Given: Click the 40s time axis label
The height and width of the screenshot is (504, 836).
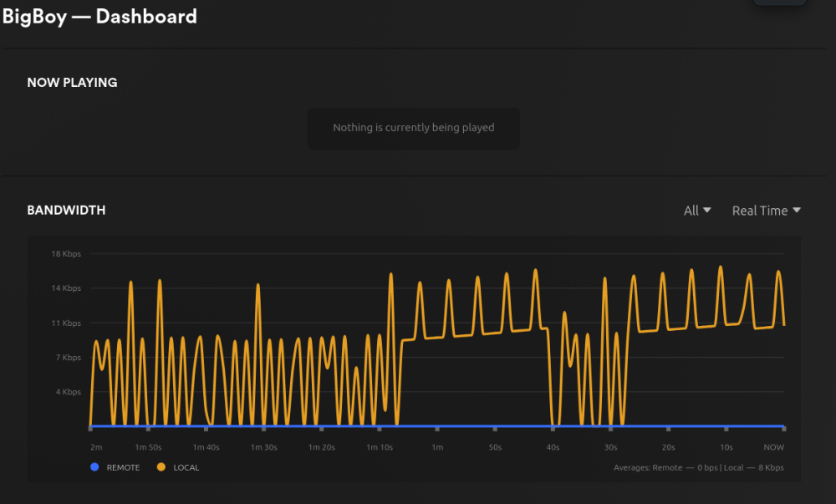Looking at the screenshot, I should click(553, 448).
